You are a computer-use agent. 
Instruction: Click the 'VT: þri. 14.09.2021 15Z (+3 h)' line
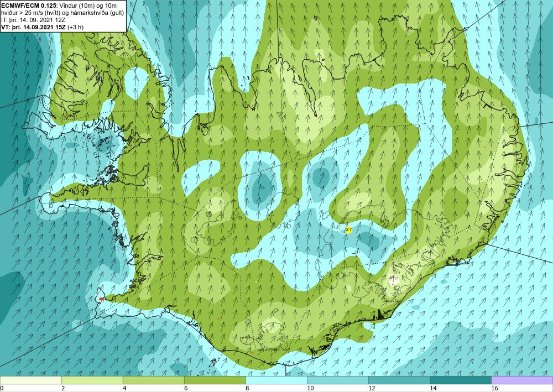tap(43, 27)
